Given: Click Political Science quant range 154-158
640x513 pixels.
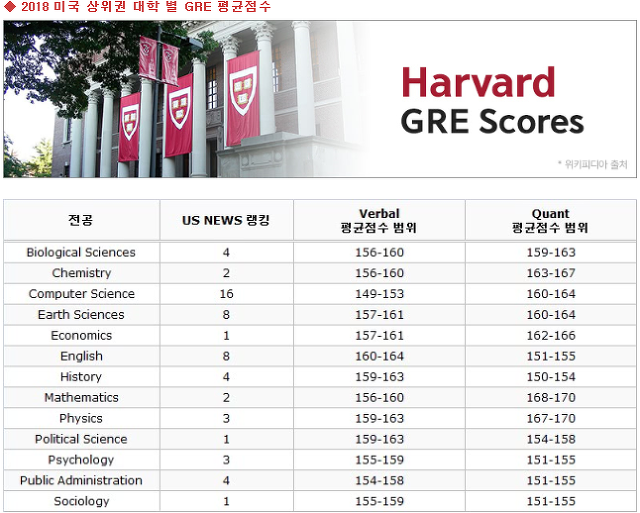Looking at the screenshot, I should 551,439.
